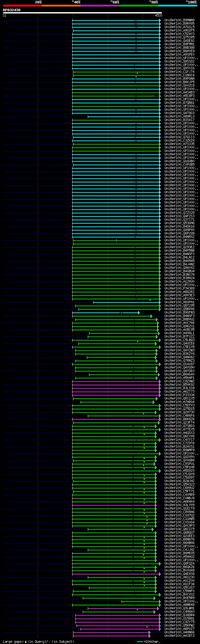Click the UniRef100_Q4E4S8 entry

click(x=179, y=574)
